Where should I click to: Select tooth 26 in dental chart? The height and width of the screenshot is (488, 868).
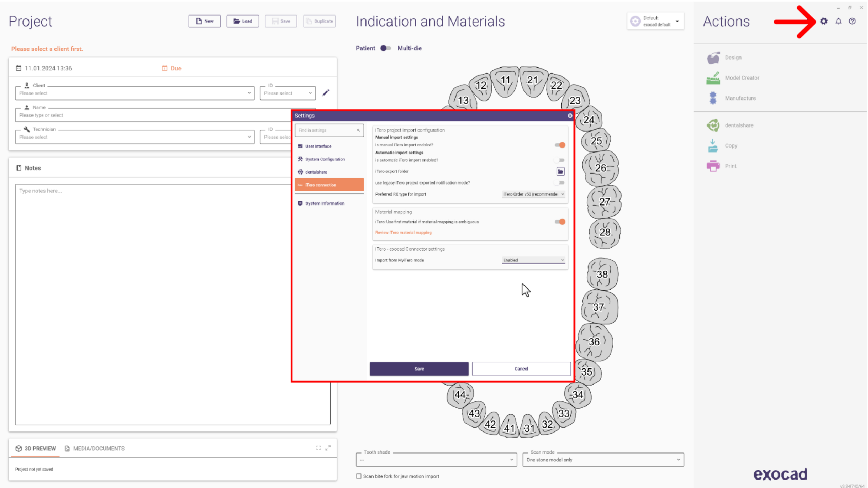pyautogui.click(x=601, y=168)
